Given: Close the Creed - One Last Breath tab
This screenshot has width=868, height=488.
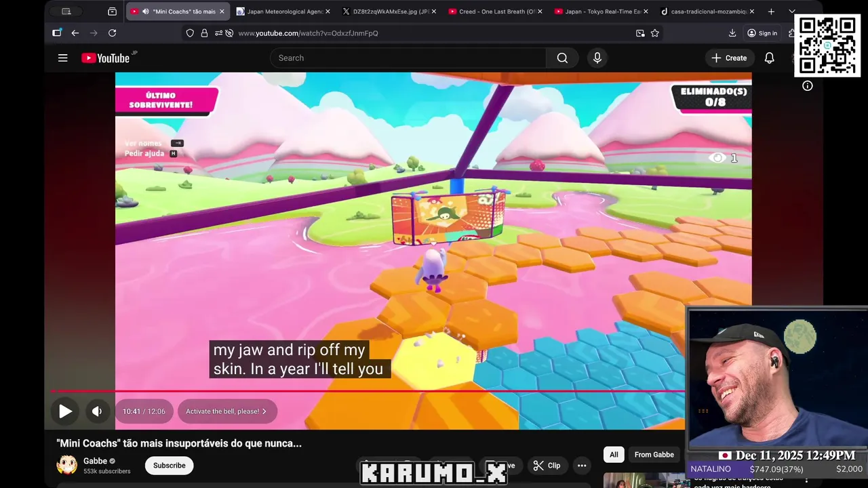Looking at the screenshot, I should [x=540, y=12].
